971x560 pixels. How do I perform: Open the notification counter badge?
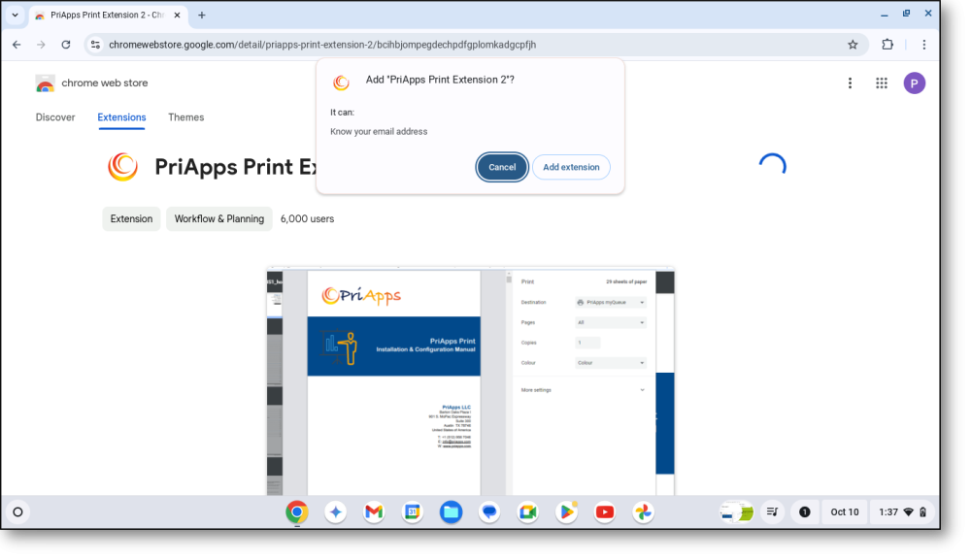[x=804, y=511]
